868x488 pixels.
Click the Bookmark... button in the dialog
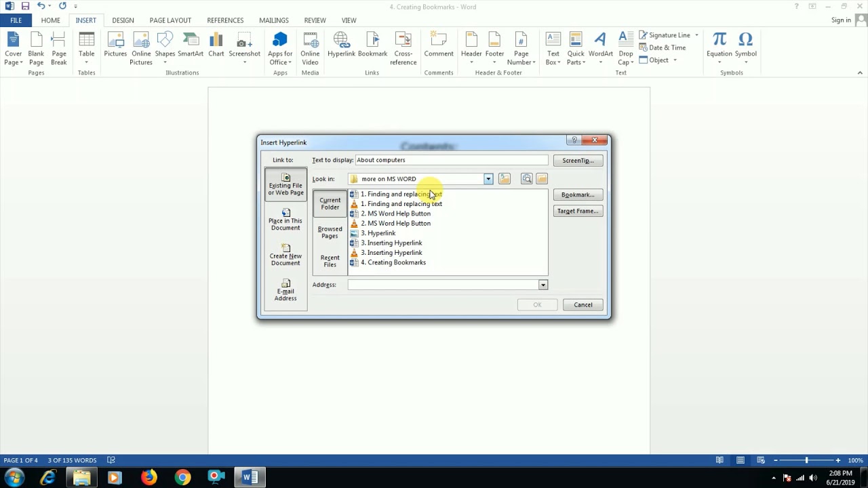tap(578, 195)
